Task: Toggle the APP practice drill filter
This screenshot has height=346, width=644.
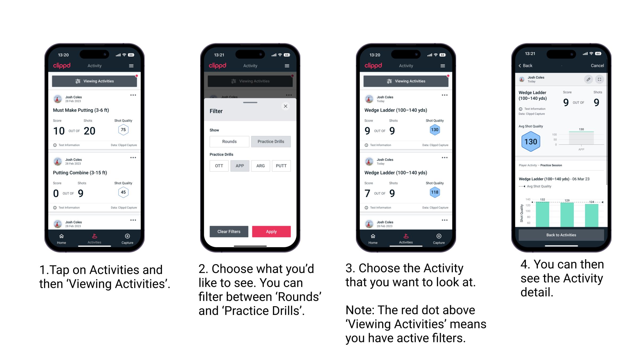Action: [x=240, y=165]
